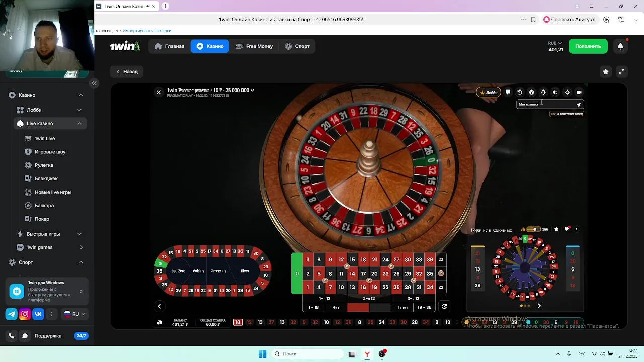This screenshot has height=362, width=644.
Task: Open VK social link icon
Action: point(38,314)
